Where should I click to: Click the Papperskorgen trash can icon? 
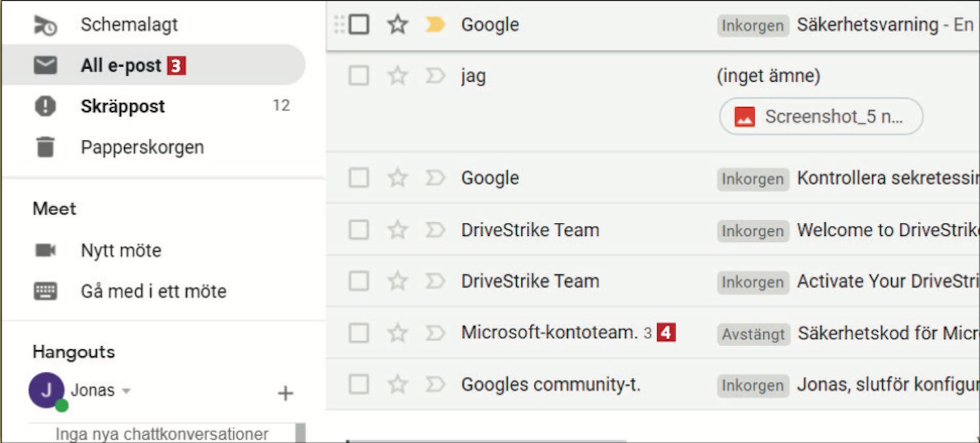point(45,147)
